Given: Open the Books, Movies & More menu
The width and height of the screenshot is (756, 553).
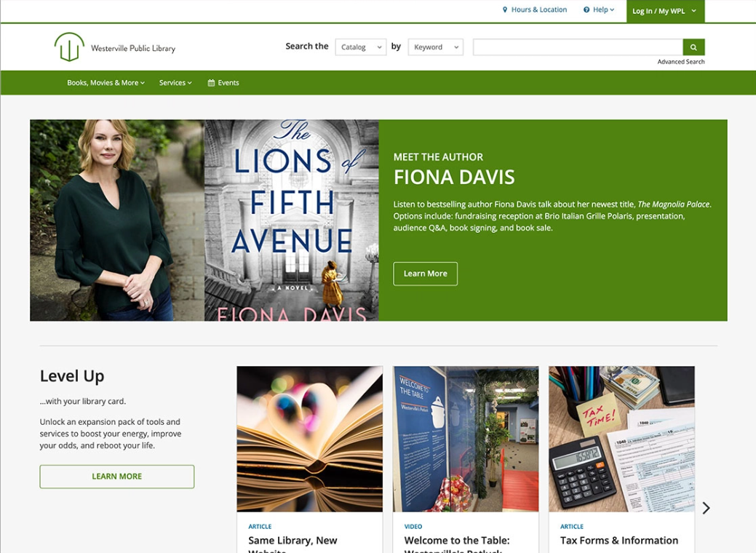Looking at the screenshot, I should 106,83.
